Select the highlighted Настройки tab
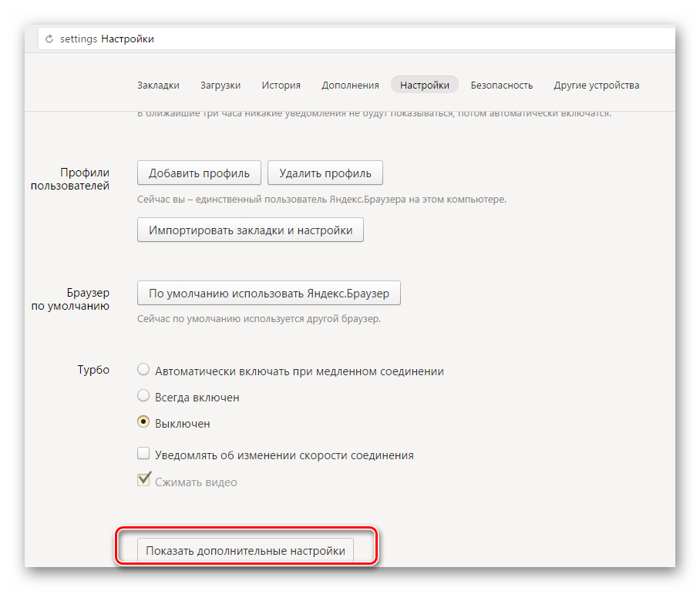This screenshot has width=700, height=611. pos(425,86)
